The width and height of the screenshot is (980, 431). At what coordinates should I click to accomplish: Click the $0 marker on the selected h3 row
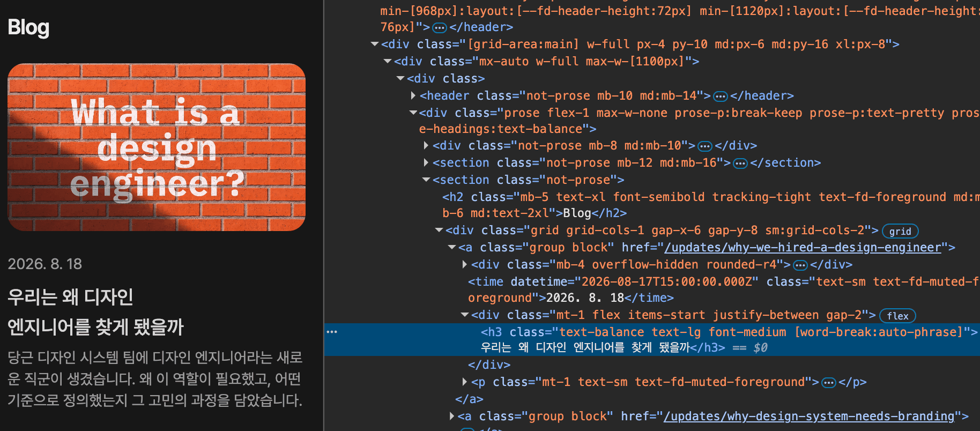(760, 347)
